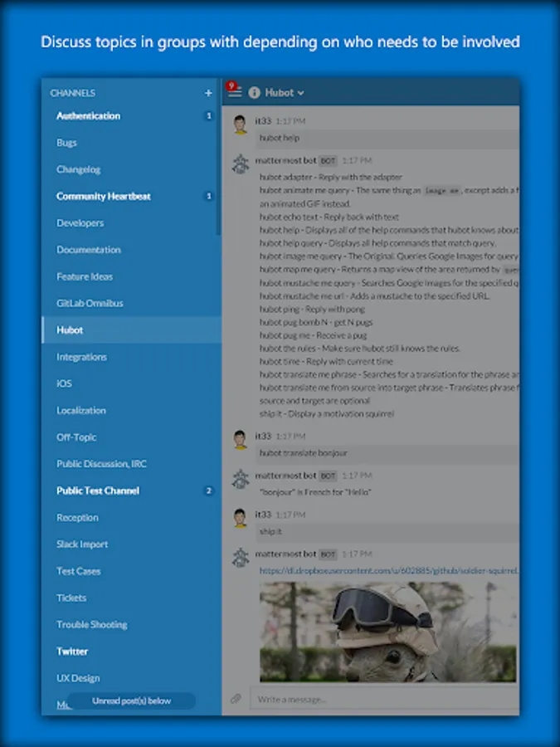The height and width of the screenshot is (747, 560).
Task: Go to the Localization channel
Action: (x=131, y=410)
